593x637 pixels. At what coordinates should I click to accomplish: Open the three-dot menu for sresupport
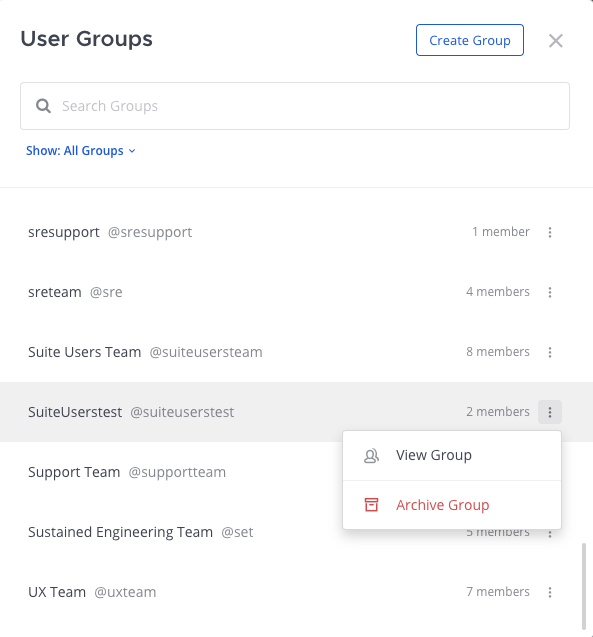pyautogui.click(x=550, y=232)
